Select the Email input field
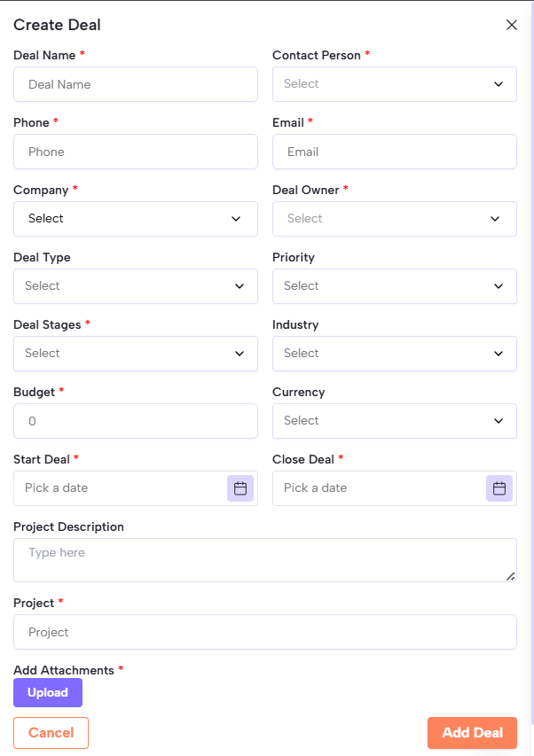The height and width of the screenshot is (756, 534). (394, 152)
